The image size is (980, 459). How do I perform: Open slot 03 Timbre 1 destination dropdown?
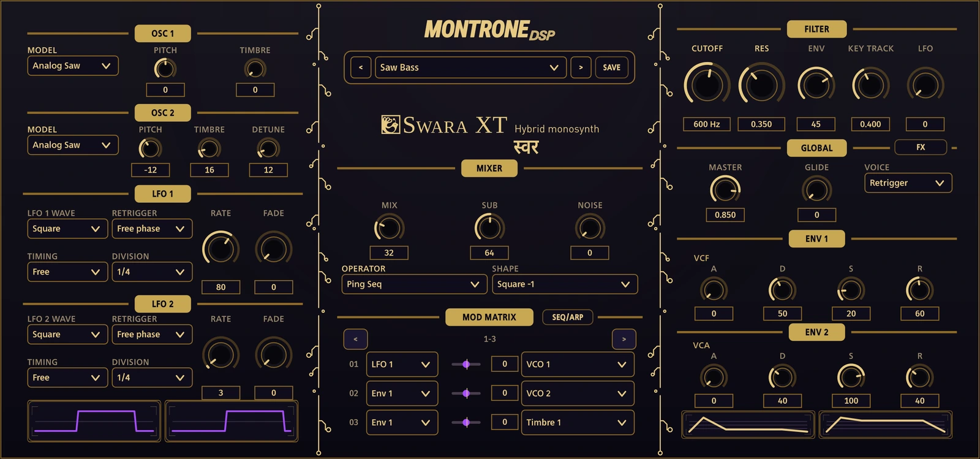coord(578,422)
